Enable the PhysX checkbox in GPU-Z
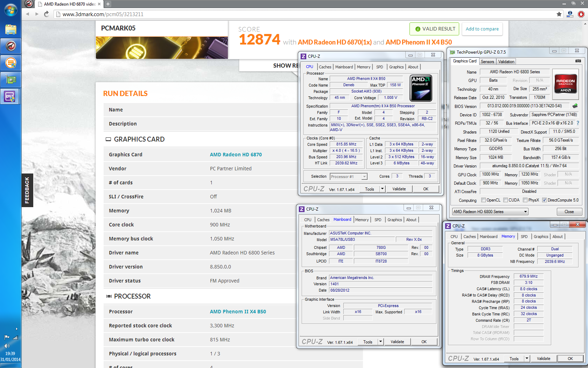588x368 pixels. point(525,200)
